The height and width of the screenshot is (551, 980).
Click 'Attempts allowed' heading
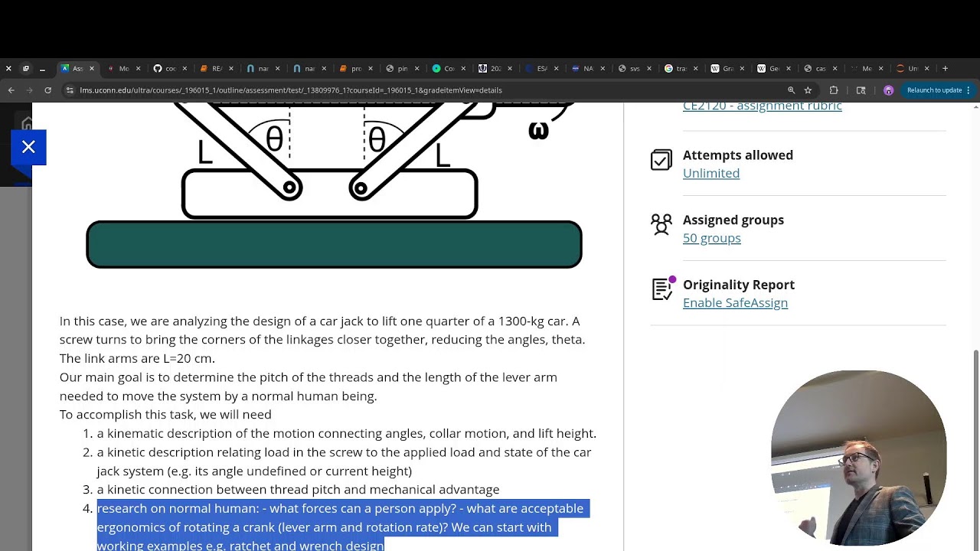pos(738,155)
